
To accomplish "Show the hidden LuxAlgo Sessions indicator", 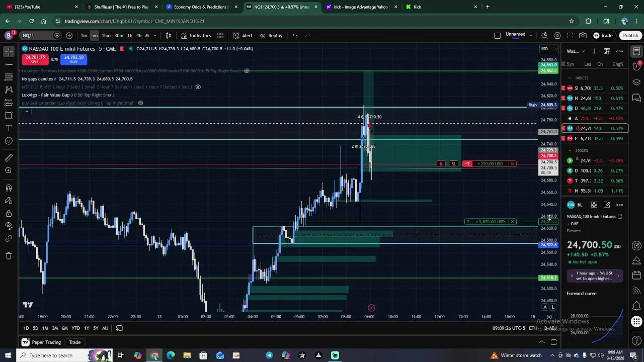I will click(247, 71).
